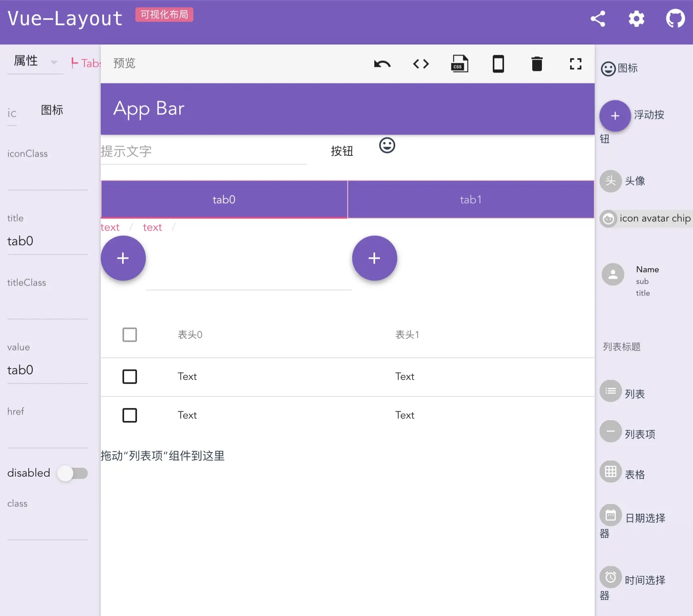
Task: Switch to the tab1 tab
Action: pos(470,199)
